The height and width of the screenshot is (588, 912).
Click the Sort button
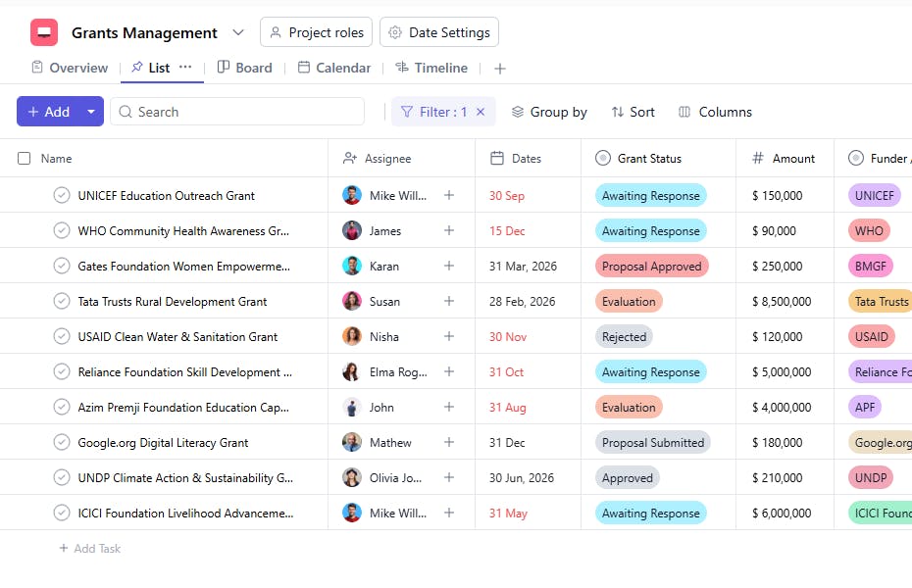633,112
